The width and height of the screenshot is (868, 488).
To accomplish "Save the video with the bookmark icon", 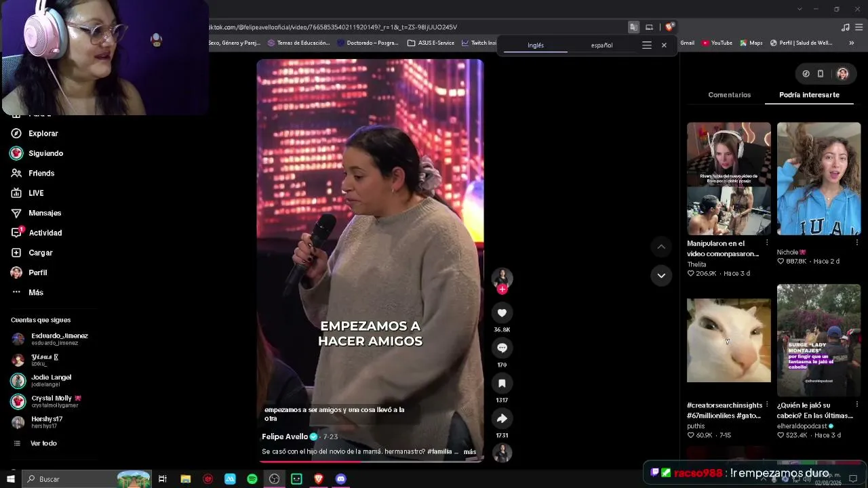I will coord(502,383).
